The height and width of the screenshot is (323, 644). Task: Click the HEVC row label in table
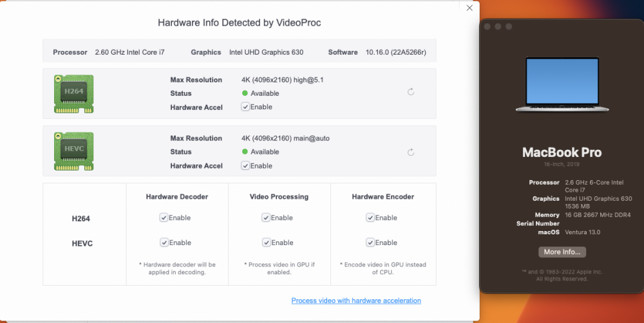(x=82, y=243)
